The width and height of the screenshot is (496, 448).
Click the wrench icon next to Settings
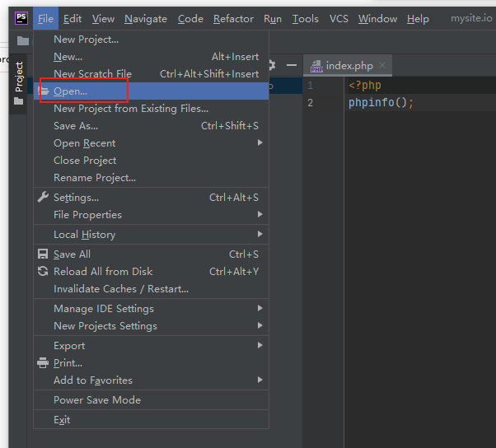click(x=43, y=197)
